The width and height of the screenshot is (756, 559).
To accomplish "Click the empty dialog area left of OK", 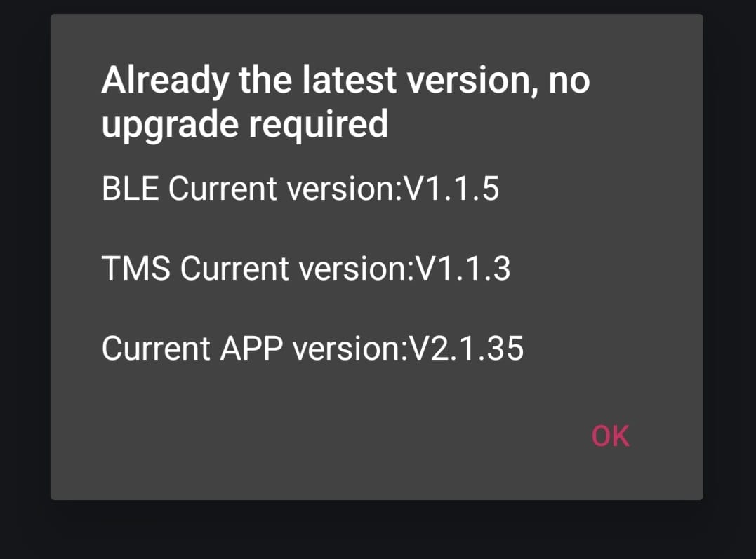I will pos(318,436).
